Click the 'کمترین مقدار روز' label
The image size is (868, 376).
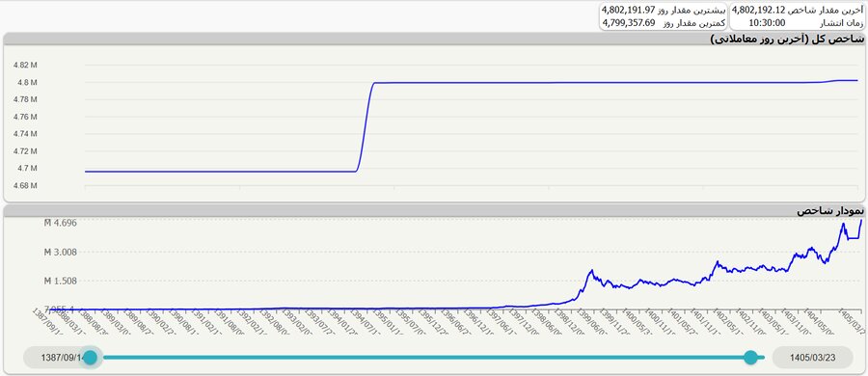pyautogui.click(x=693, y=23)
